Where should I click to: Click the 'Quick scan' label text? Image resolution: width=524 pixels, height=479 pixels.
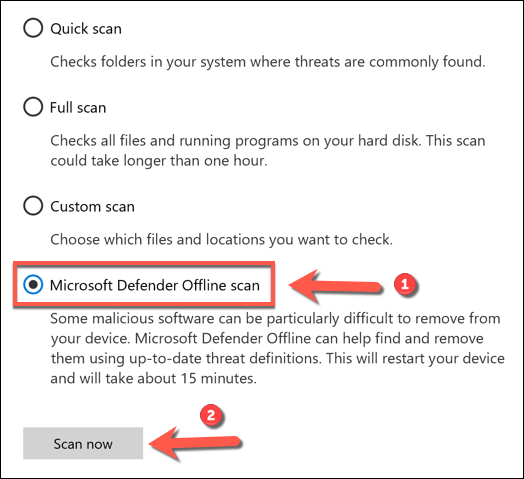pos(86,29)
